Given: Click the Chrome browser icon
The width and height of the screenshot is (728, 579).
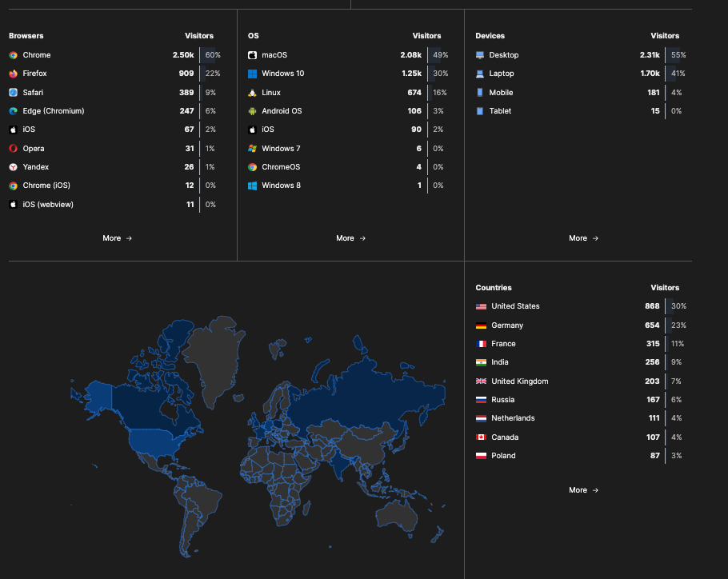Looking at the screenshot, I should [13, 55].
